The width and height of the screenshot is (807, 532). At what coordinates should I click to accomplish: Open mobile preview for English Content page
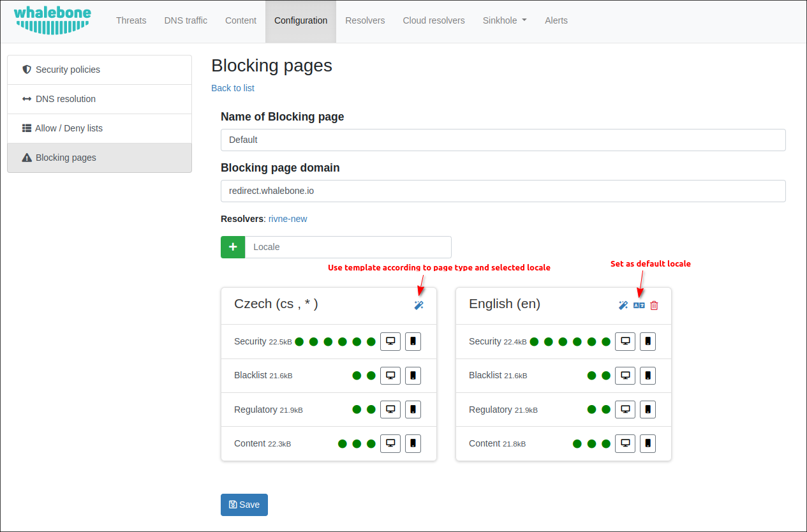point(648,443)
